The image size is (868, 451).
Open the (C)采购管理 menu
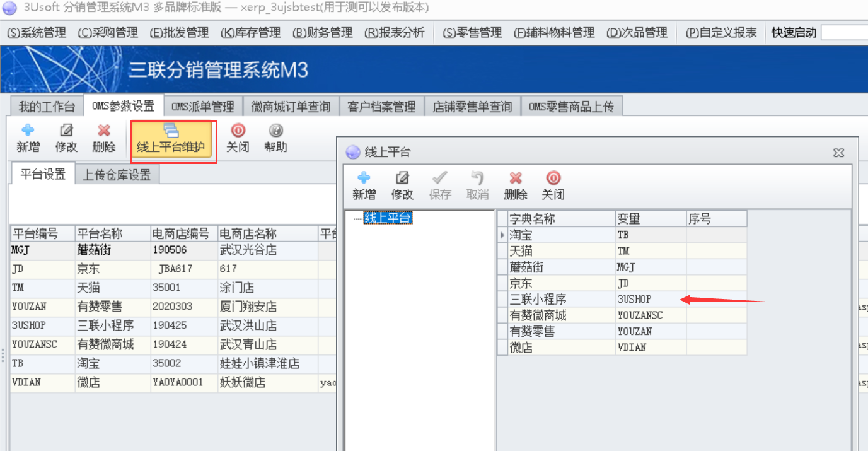108,32
